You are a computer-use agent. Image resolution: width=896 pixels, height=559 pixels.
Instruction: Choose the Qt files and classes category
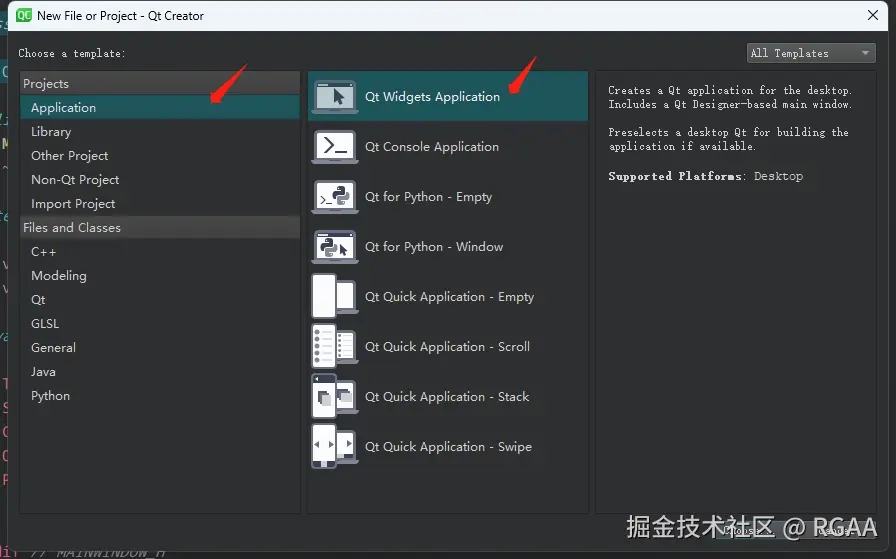pyautogui.click(x=160, y=300)
